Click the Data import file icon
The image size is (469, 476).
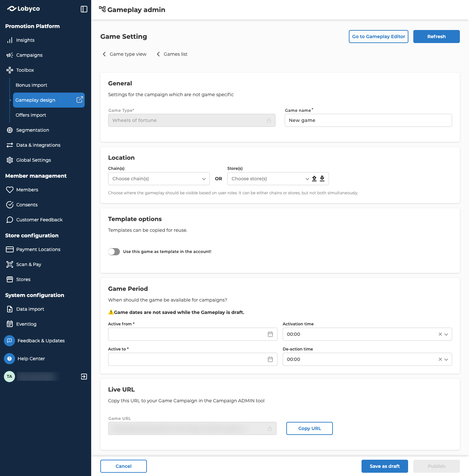[10, 309]
